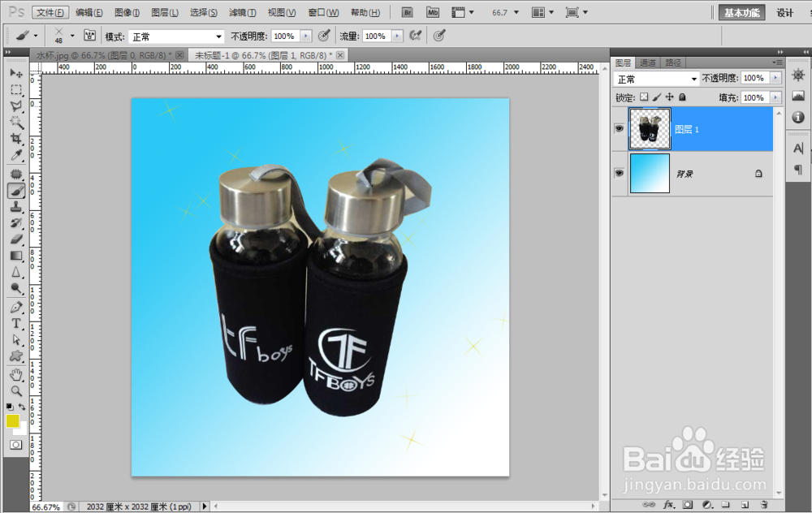Viewport: 812px width, 513px height.
Task: Open the brush preset picker arrow
Action: coord(72,36)
